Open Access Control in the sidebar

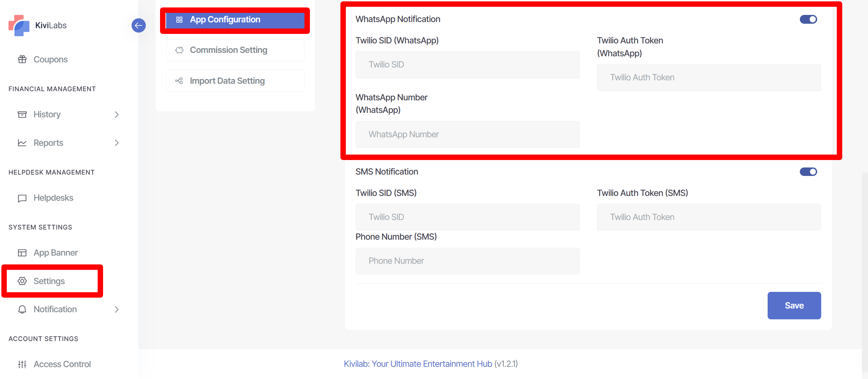[x=62, y=364]
